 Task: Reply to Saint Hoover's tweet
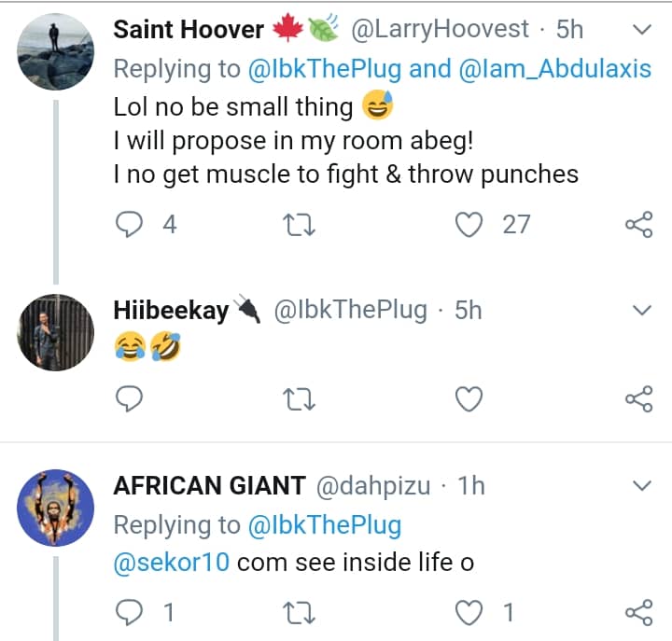tap(129, 224)
